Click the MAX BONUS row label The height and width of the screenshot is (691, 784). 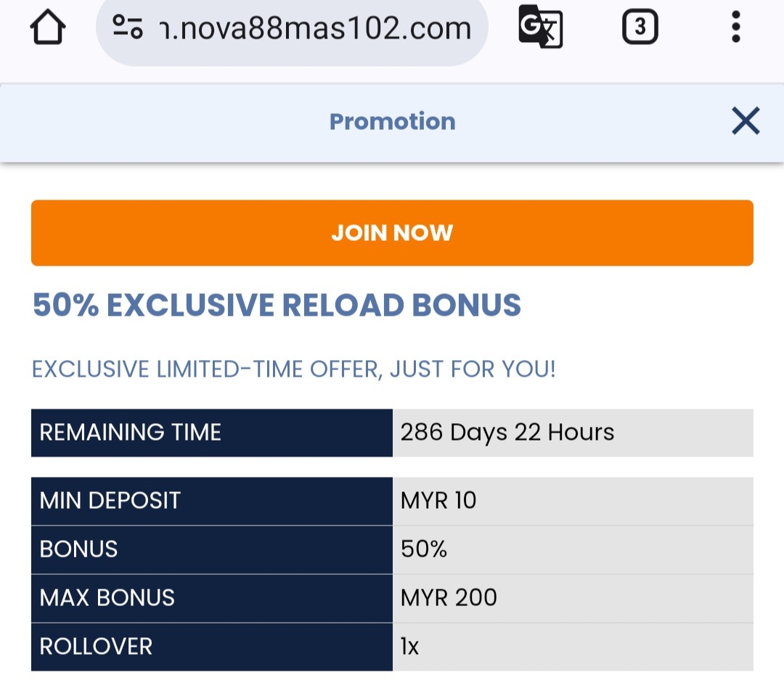211,598
